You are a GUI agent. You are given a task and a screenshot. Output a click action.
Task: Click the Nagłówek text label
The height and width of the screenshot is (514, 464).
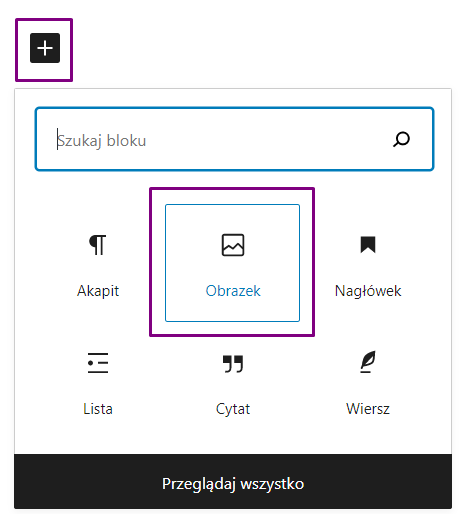(x=368, y=291)
